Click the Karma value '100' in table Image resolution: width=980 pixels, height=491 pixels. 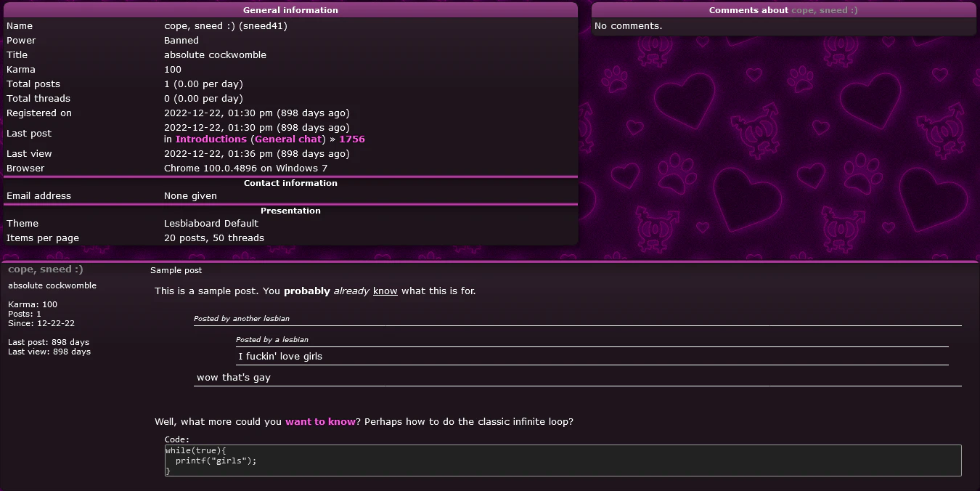pyautogui.click(x=173, y=70)
